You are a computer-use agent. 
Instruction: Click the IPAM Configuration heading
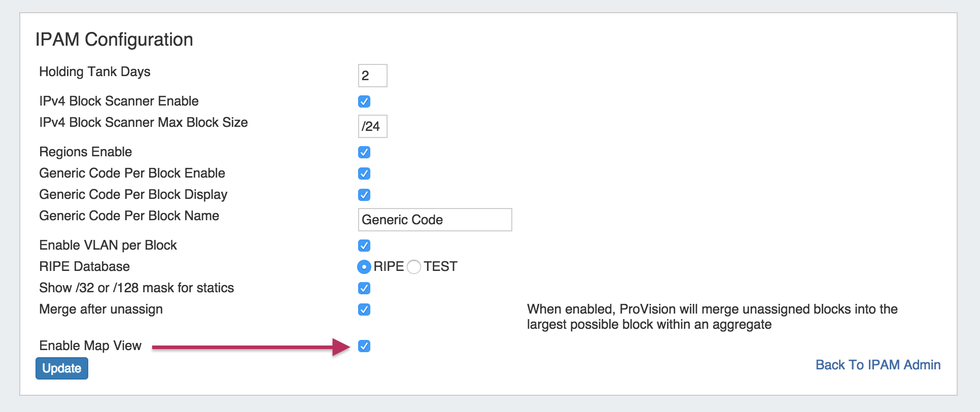point(114,40)
